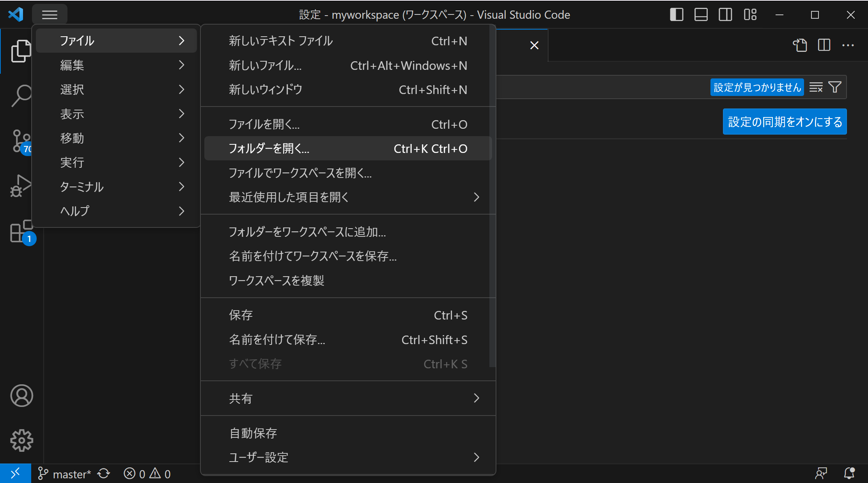
Task: Expand the 共有 submenu
Action: point(348,398)
